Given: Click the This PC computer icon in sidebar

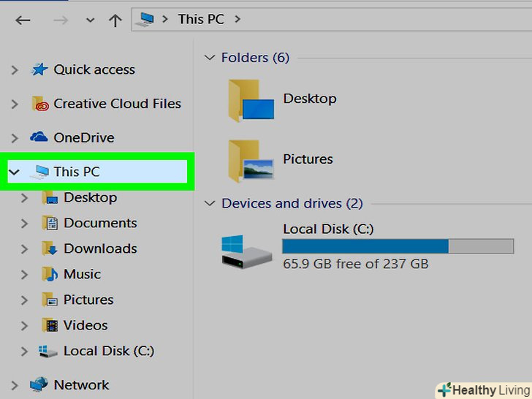Looking at the screenshot, I should pos(39,172).
